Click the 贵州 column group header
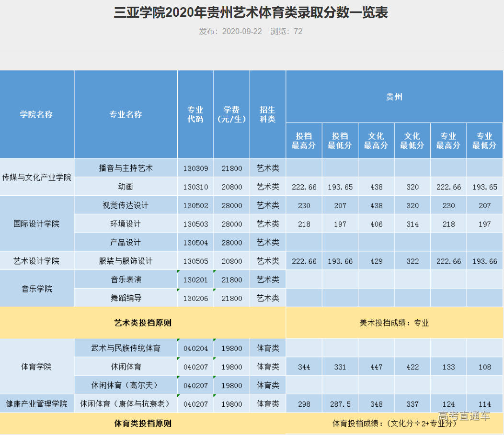Viewport: 504px width, 435px height. click(394, 96)
